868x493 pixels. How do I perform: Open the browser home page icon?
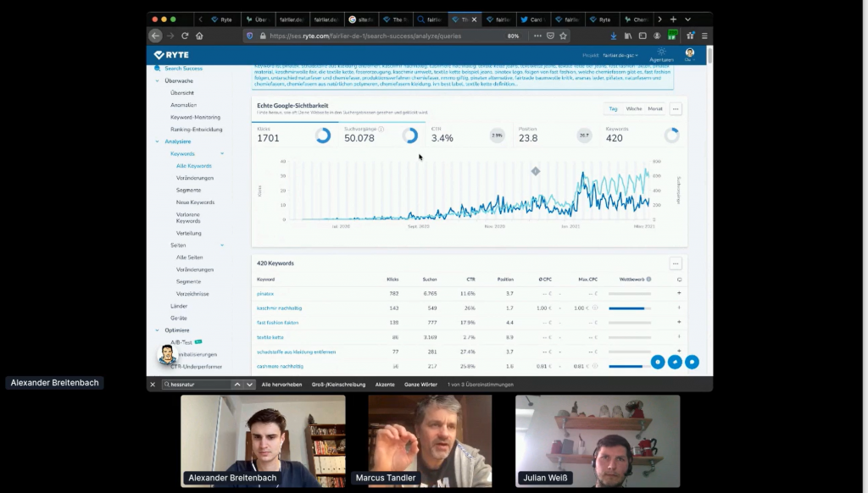pyautogui.click(x=199, y=36)
